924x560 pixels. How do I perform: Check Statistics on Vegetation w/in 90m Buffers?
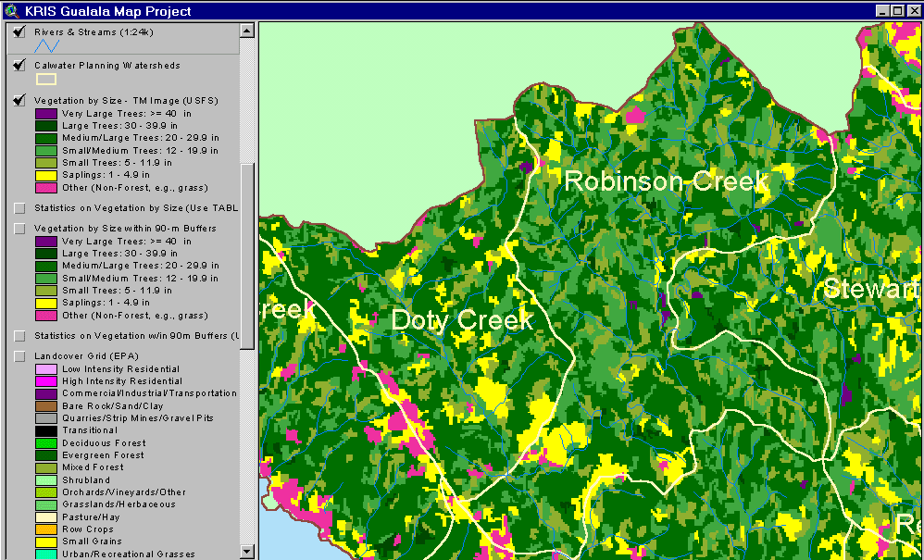tap(20, 336)
